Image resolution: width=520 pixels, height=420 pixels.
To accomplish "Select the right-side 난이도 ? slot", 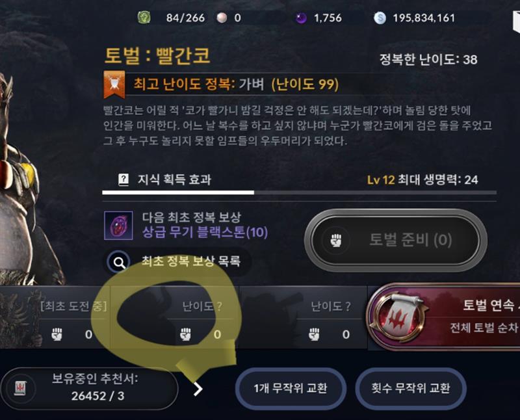I will click(303, 317).
